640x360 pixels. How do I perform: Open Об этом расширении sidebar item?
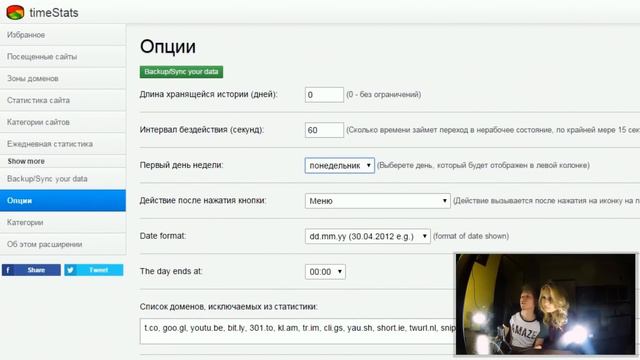point(63,244)
